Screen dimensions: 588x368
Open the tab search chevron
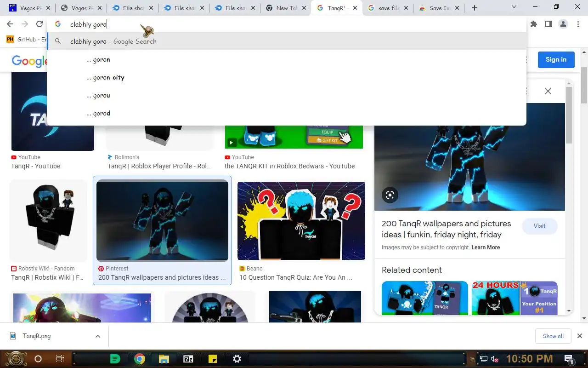click(514, 7)
